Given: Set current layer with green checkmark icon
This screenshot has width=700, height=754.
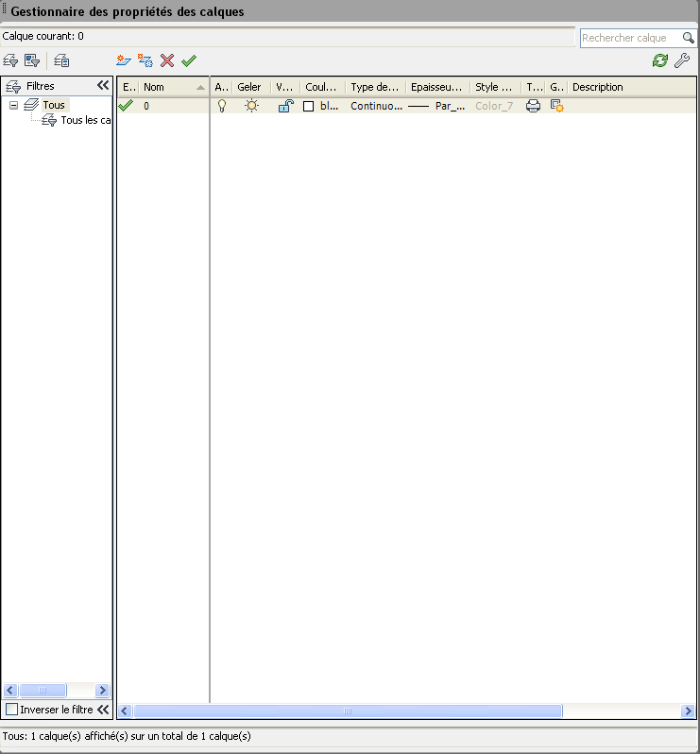Looking at the screenshot, I should point(189,60).
